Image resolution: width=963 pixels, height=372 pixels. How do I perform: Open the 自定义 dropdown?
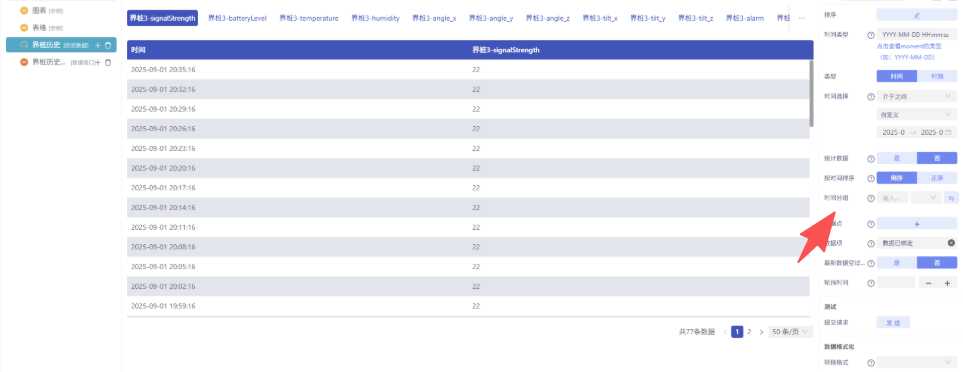[x=916, y=114]
